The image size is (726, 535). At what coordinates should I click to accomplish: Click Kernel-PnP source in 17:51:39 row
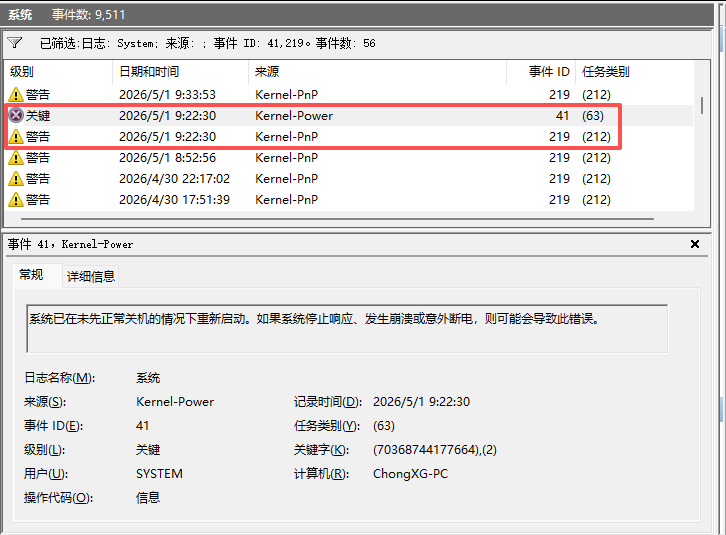pos(287,199)
